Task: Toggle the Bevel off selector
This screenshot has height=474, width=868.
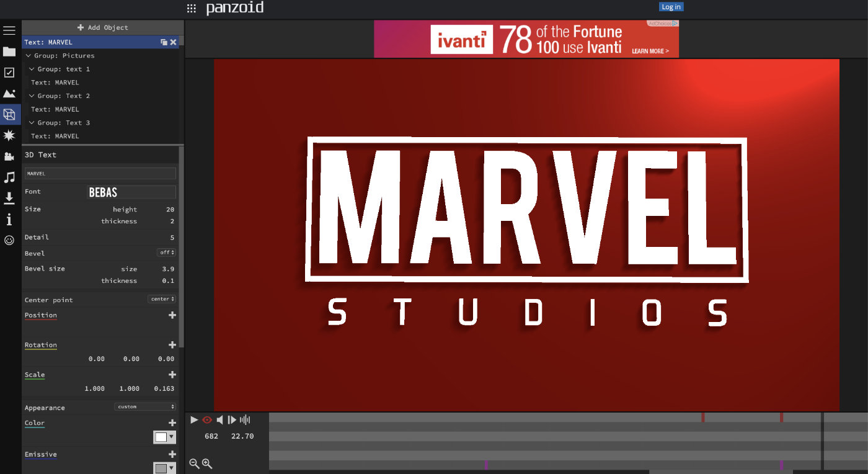Action: [x=166, y=253]
